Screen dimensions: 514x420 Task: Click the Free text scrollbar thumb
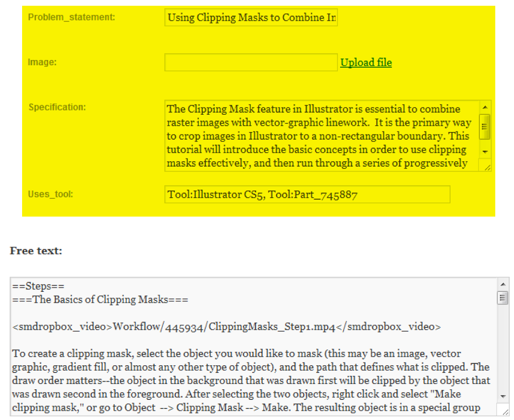502,298
